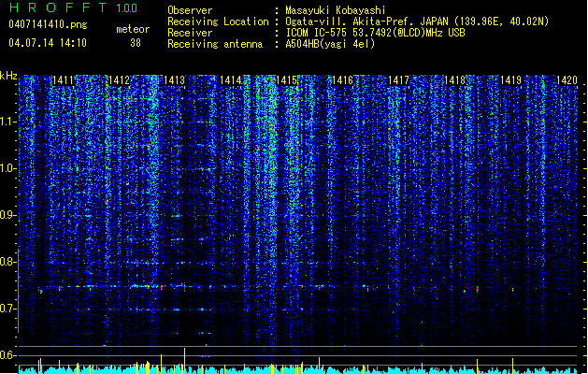Select the 1415 time marker
Screen dimensions: 588x374
pos(286,80)
